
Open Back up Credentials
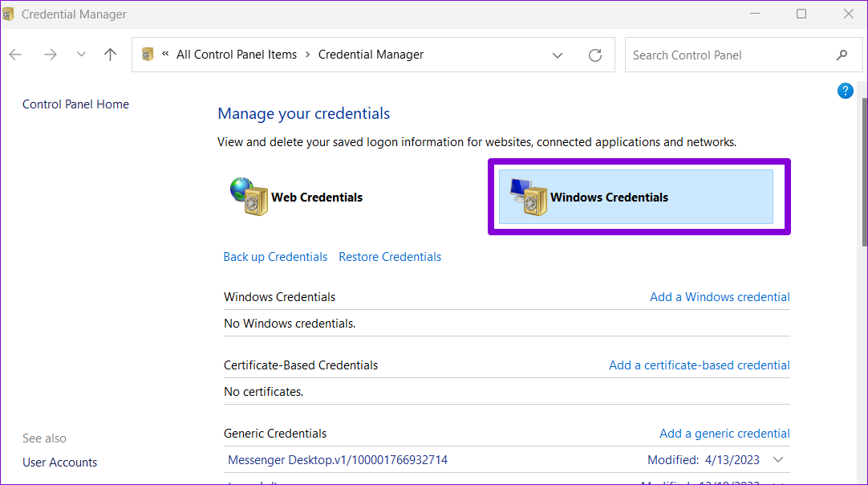tap(275, 257)
